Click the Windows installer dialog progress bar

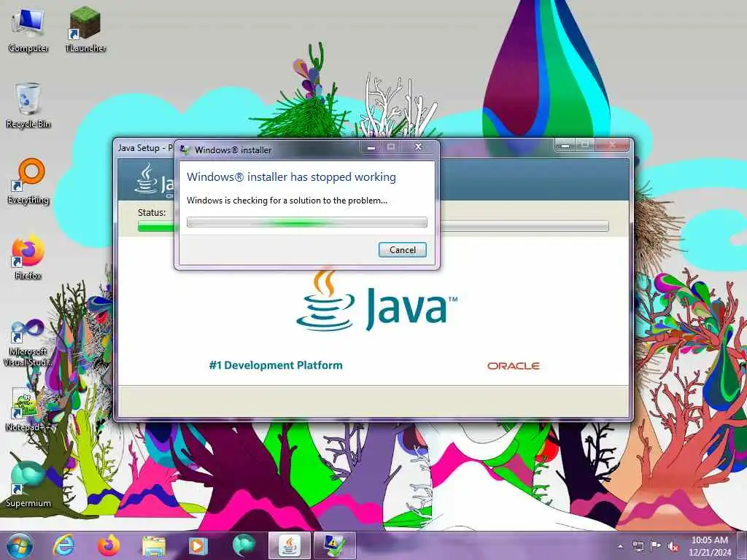(x=307, y=222)
